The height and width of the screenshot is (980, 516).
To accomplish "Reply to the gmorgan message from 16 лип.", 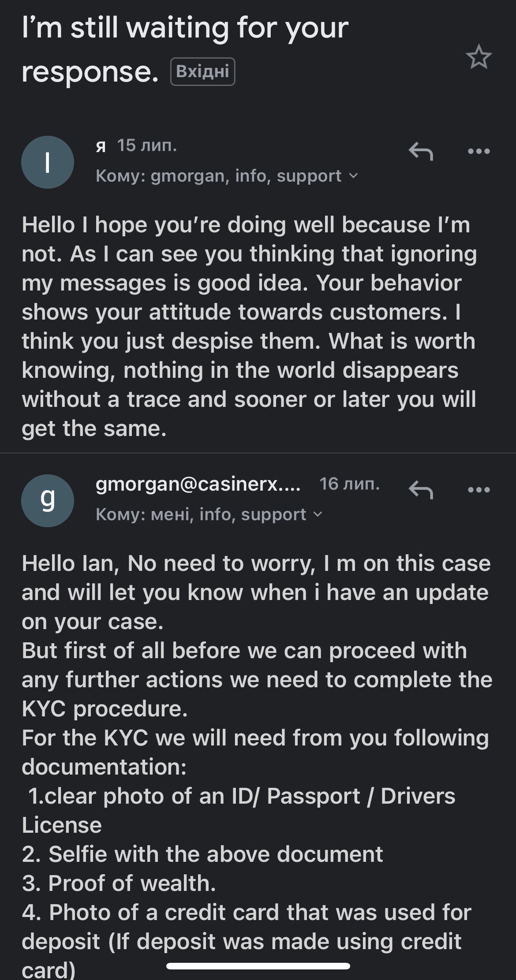I will pyautogui.click(x=421, y=490).
